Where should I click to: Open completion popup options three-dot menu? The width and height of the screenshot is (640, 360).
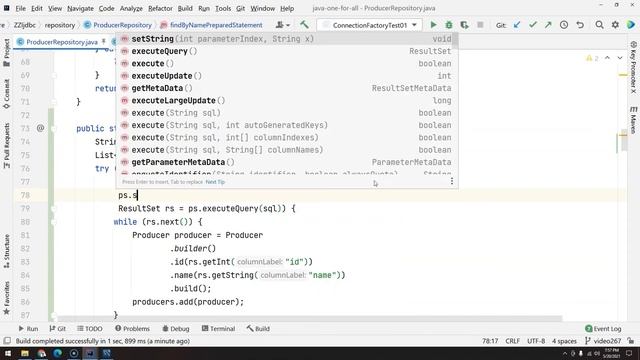(452, 181)
